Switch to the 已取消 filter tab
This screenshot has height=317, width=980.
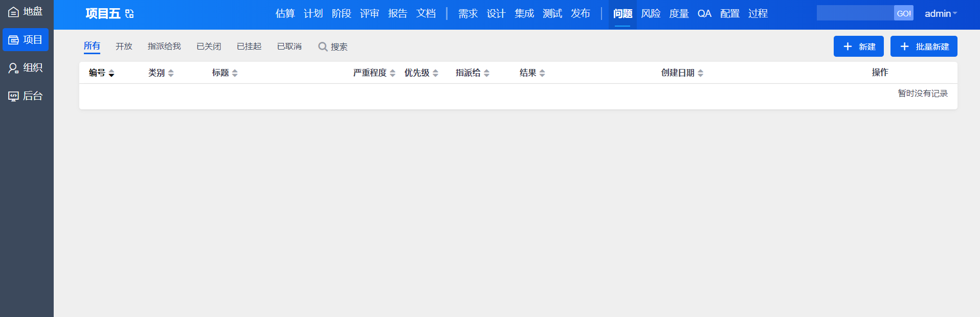(x=289, y=47)
